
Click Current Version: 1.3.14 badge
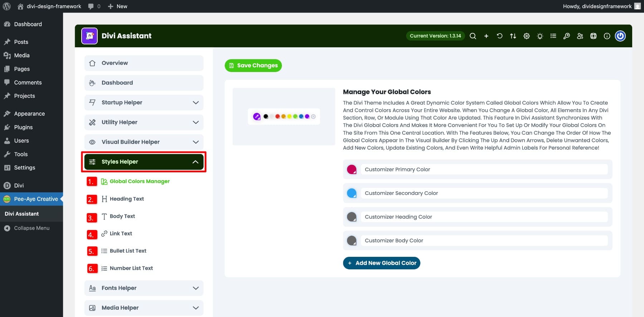435,36
